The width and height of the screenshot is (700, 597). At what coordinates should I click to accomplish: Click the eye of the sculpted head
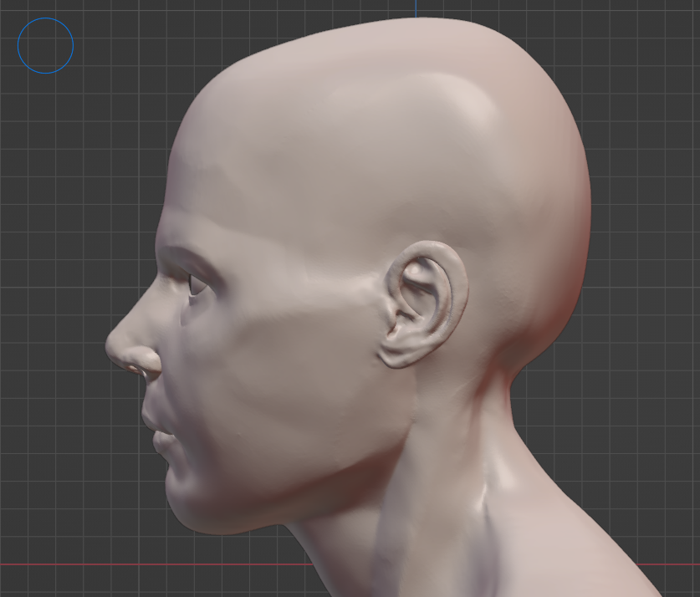click(x=197, y=284)
